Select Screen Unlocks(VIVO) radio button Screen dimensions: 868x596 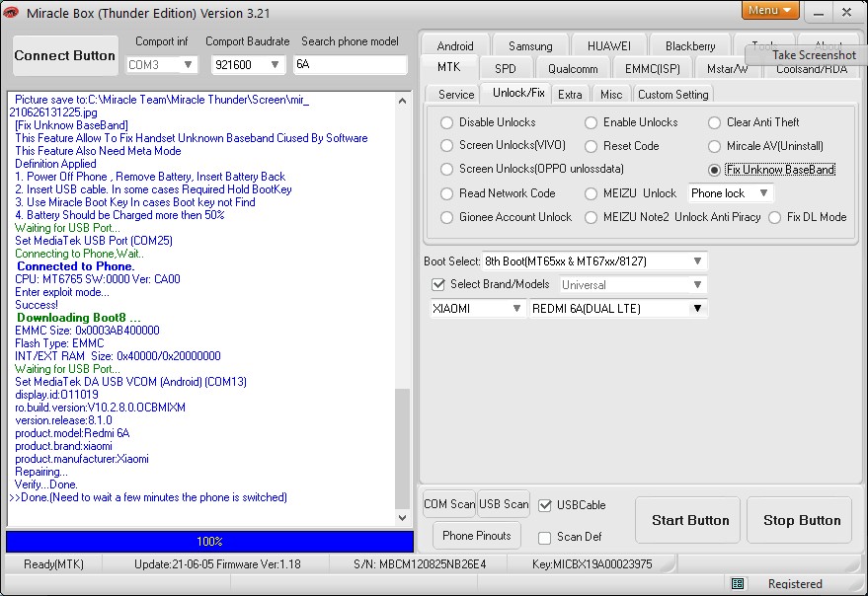pos(446,145)
